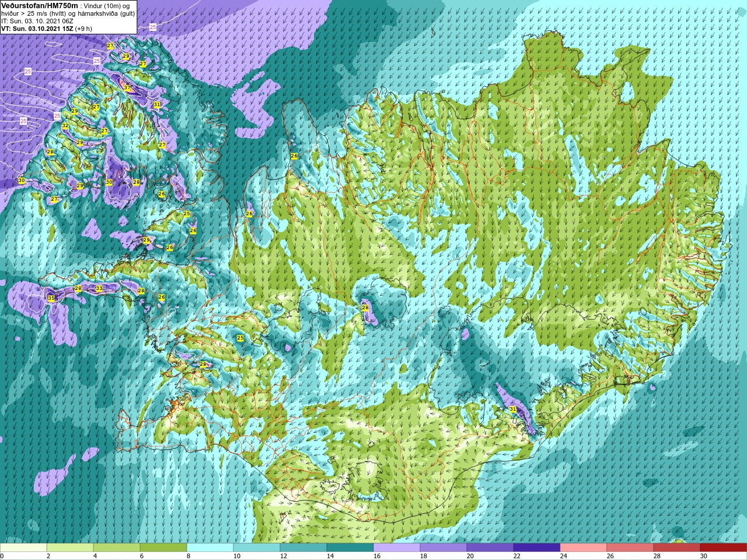
Task: Click the yellow gust marker reading 37
Action: 127,87
